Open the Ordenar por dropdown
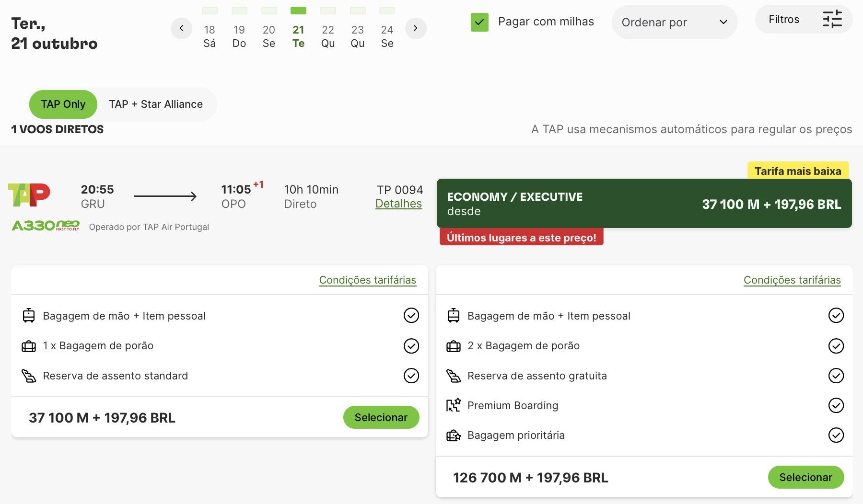 674,22
